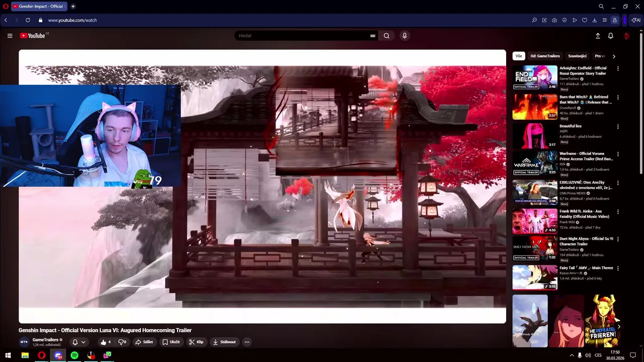Open the YouTube upload create icon

click(598, 36)
